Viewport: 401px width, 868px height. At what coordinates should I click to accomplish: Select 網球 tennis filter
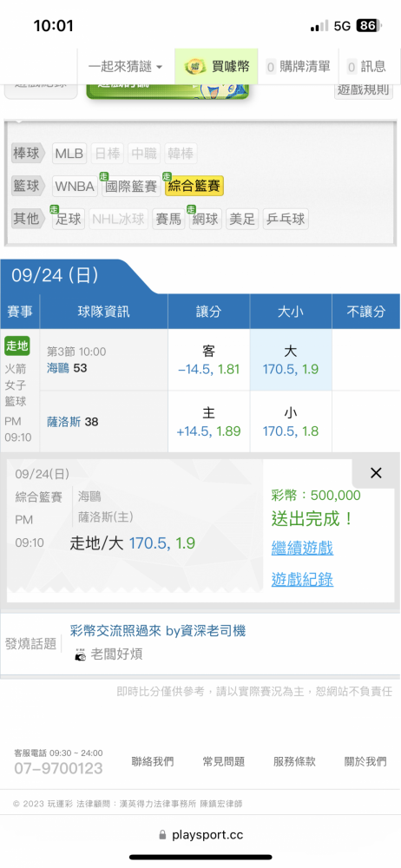[206, 220]
